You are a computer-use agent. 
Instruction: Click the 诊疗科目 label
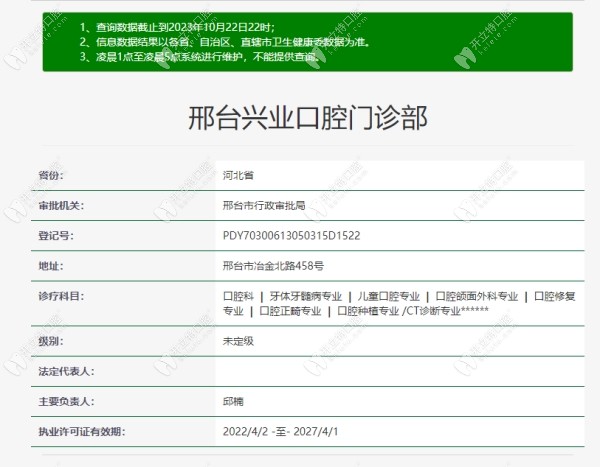coord(61,296)
